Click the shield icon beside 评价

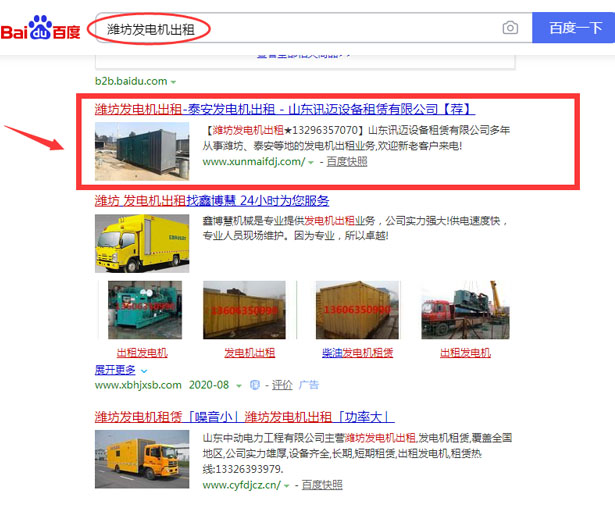click(x=255, y=385)
